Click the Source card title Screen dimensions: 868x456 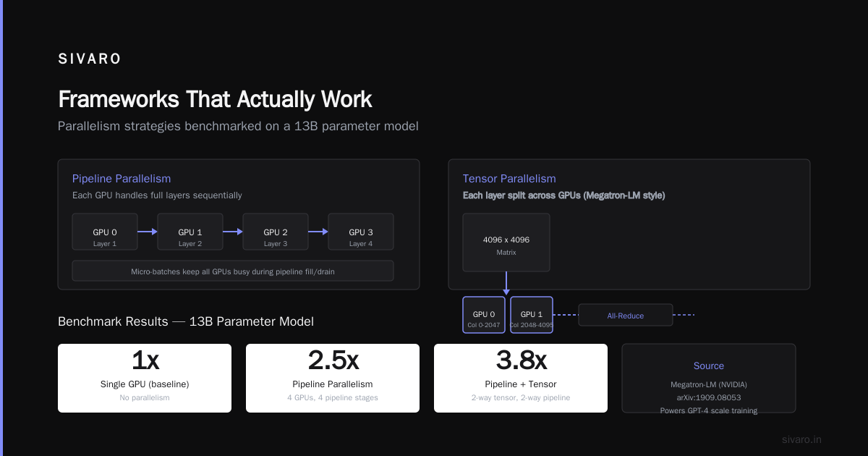pos(709,366)
